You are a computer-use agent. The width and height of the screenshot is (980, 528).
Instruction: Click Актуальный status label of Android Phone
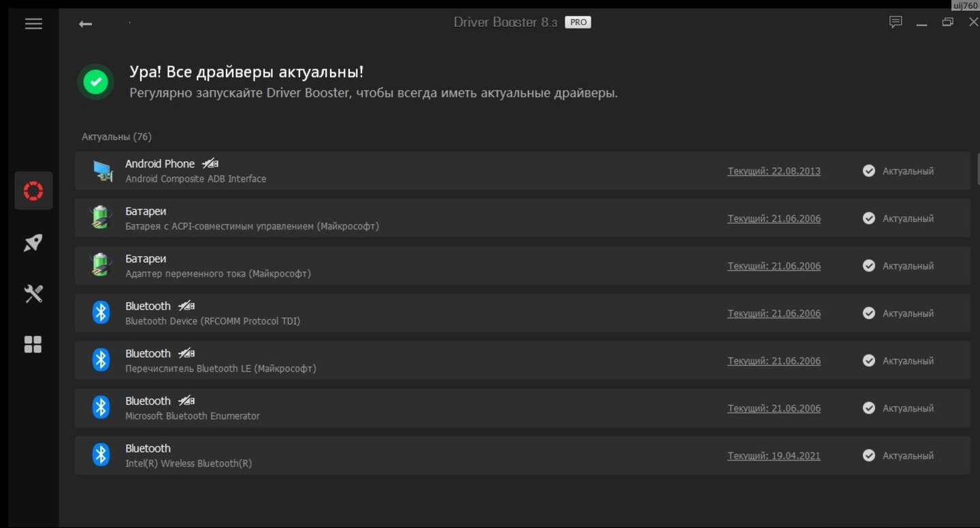[908, 171]
